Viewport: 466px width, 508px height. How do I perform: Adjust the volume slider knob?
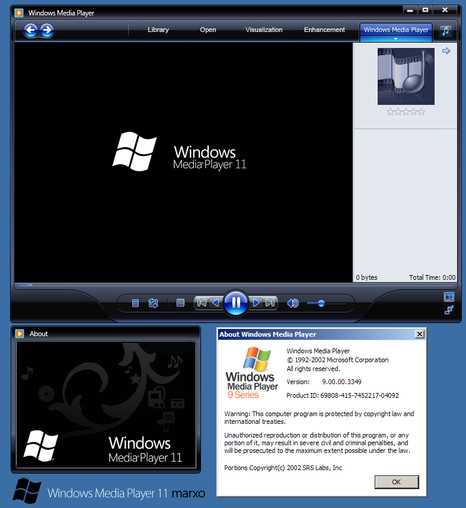321,303
